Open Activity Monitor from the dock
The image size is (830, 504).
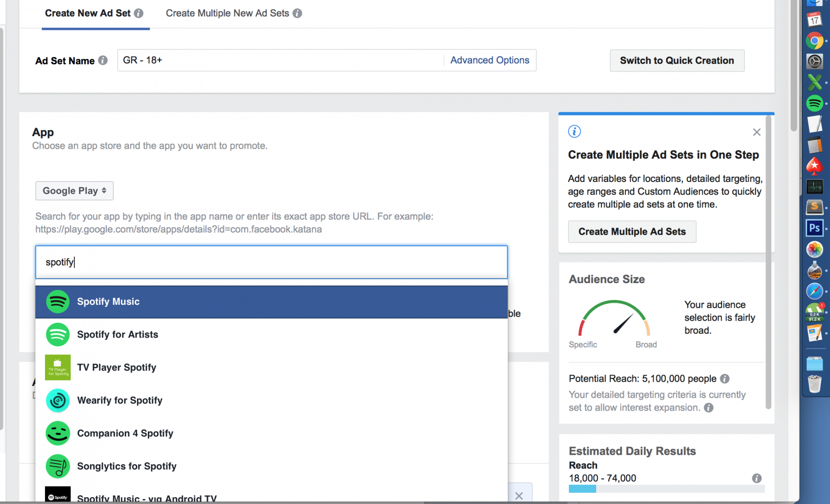[814, 187]
